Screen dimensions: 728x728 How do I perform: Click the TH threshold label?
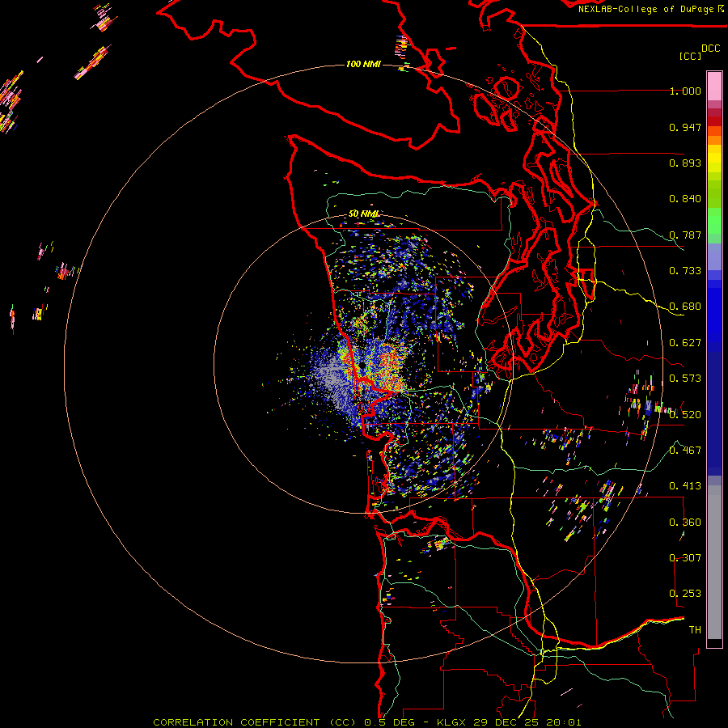[x=695, y=630]
